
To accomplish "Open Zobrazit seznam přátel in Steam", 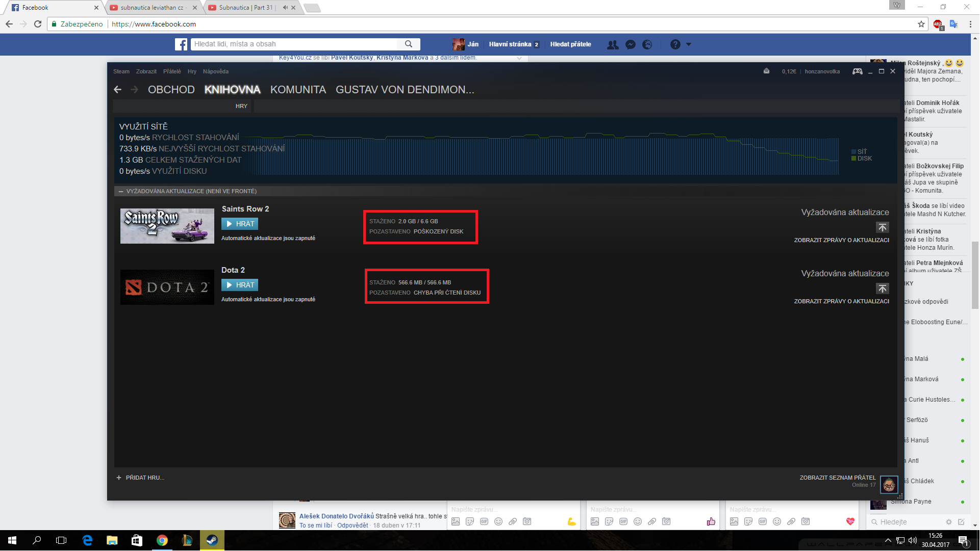I will (x=838, y=478).
